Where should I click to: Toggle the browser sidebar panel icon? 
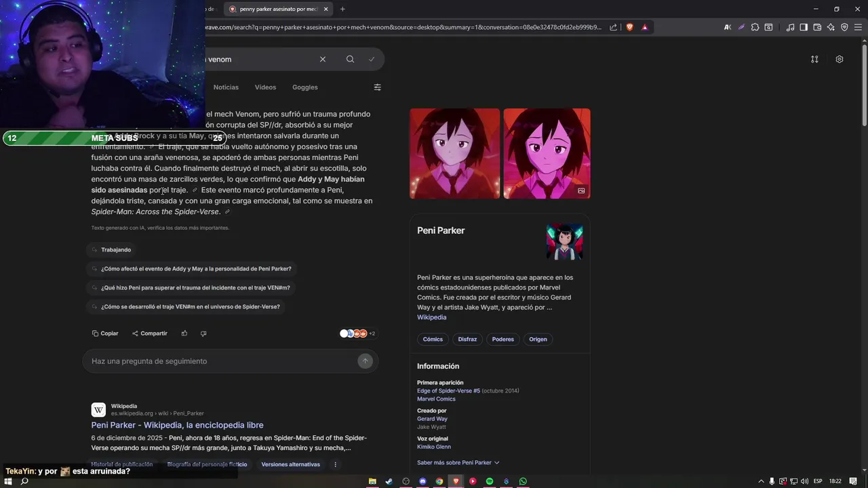click(x=804, y=27)
